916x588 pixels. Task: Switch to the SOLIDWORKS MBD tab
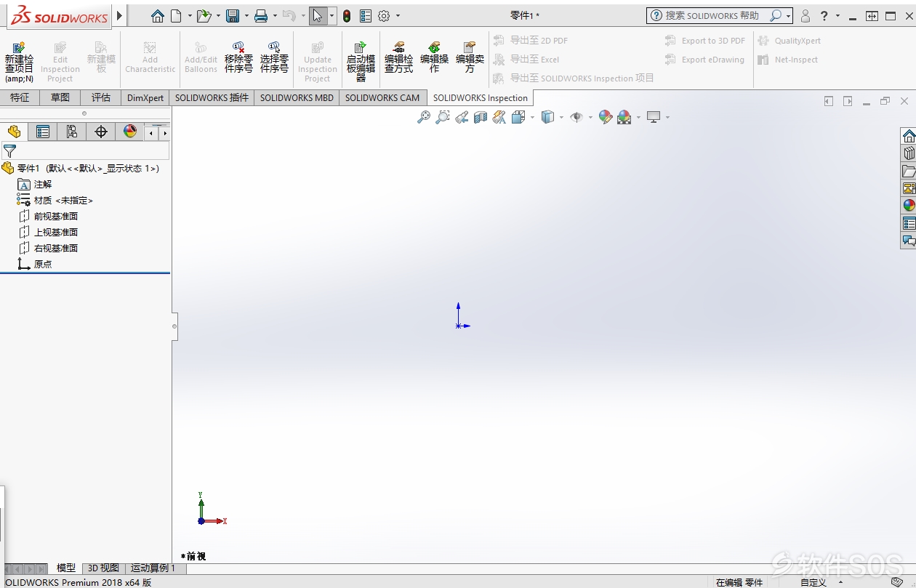pos(297,97)
